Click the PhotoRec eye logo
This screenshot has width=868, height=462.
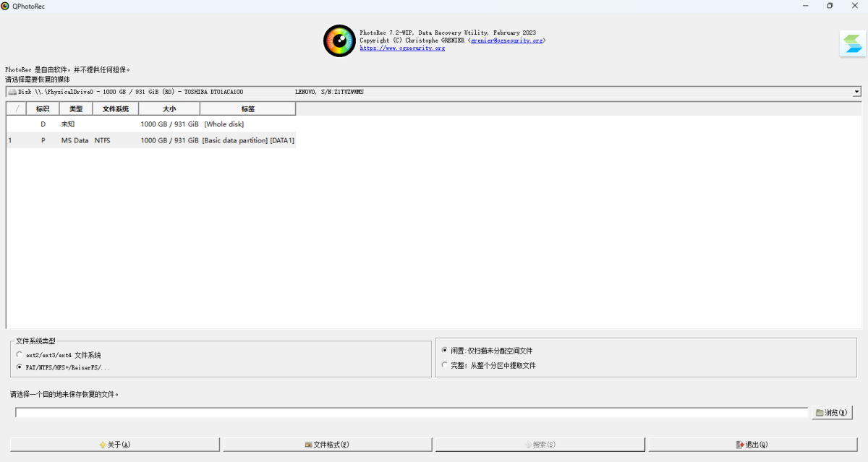pyautogui.click(x=339, y=40)
